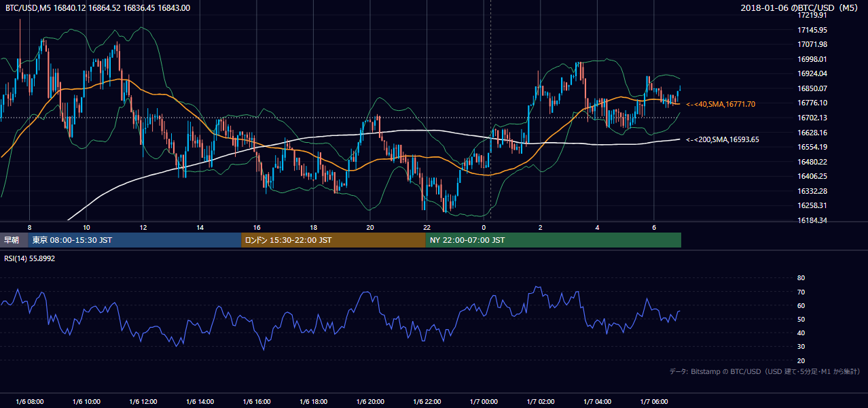The image size is (868, 408).
Task: Click the 1/7 00:00 time axis label
Action: pyautogui.click(x=484, y=401)
